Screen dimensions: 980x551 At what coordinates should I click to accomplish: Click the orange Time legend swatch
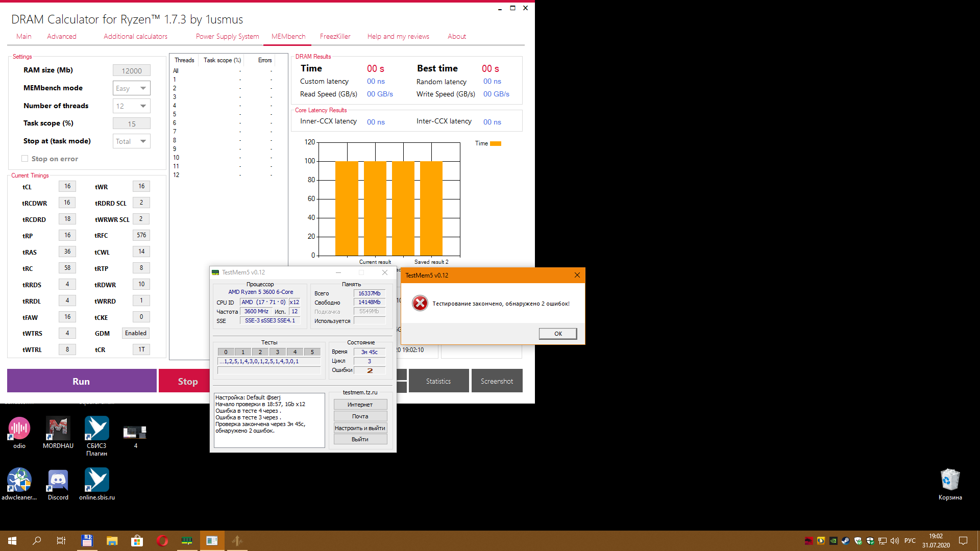[x=495, y=143]
